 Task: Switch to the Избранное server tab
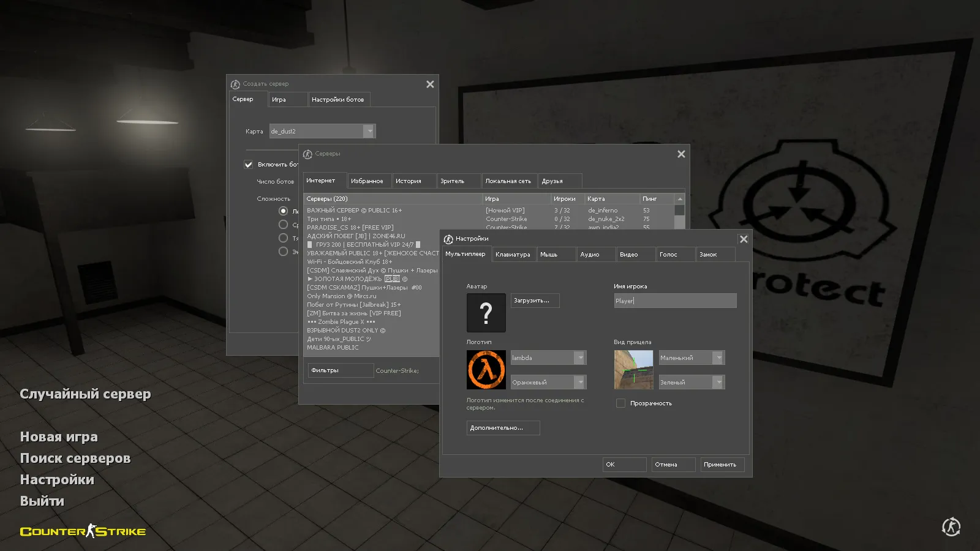(x=369, y=180)
